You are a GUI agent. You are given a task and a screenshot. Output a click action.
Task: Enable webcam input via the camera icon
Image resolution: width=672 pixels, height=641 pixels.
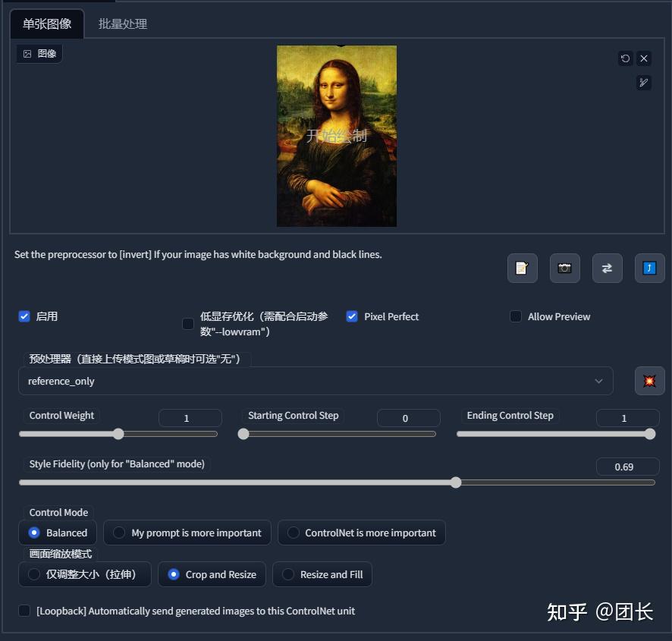(564, 268)
